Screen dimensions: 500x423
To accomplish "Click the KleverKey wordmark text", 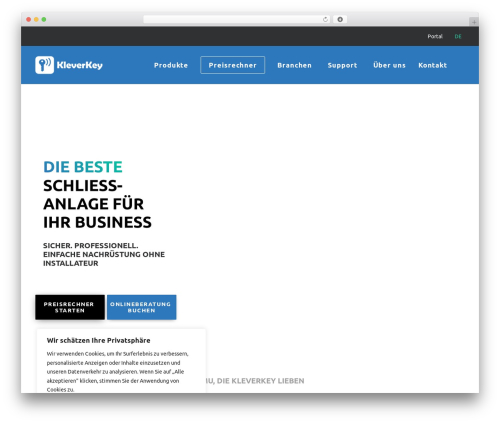I will tap(80, 65).
